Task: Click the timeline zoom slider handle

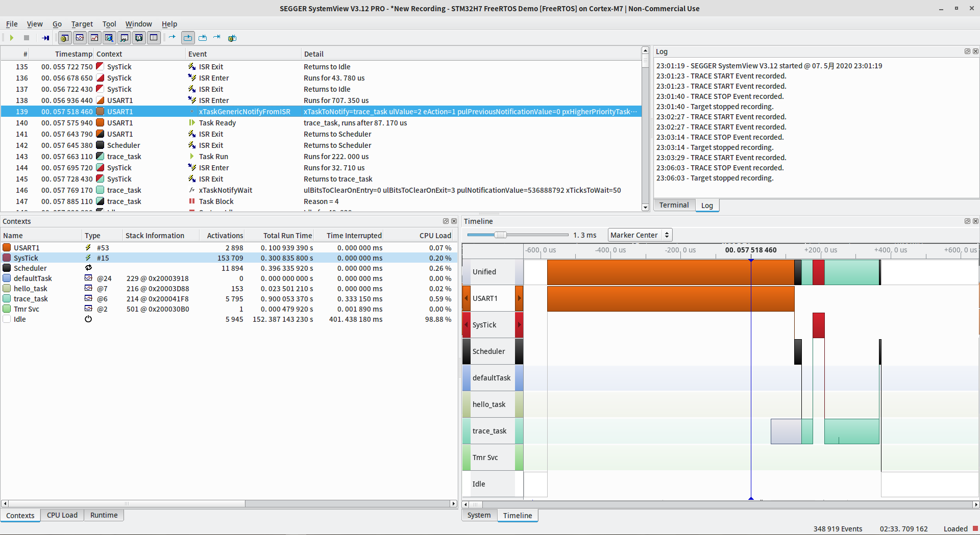Action: [500, 235]
